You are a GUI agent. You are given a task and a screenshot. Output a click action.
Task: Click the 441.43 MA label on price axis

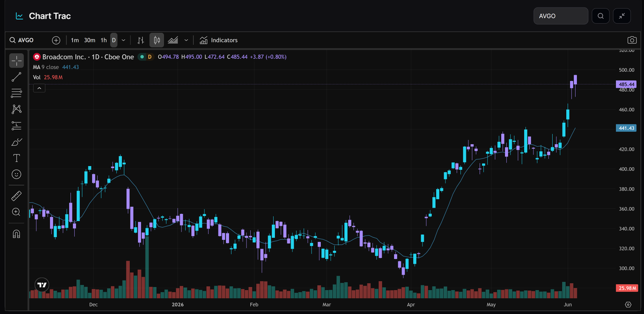point(626,128)
